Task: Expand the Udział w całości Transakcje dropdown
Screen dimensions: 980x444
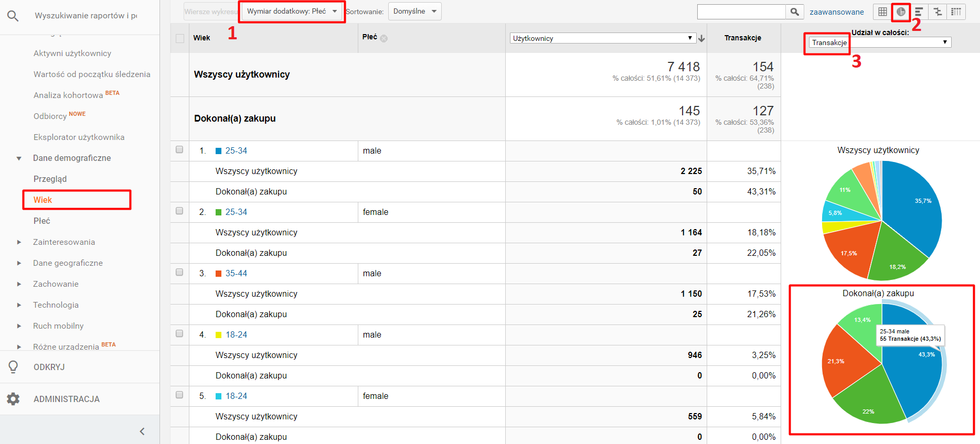Action: 879,42
